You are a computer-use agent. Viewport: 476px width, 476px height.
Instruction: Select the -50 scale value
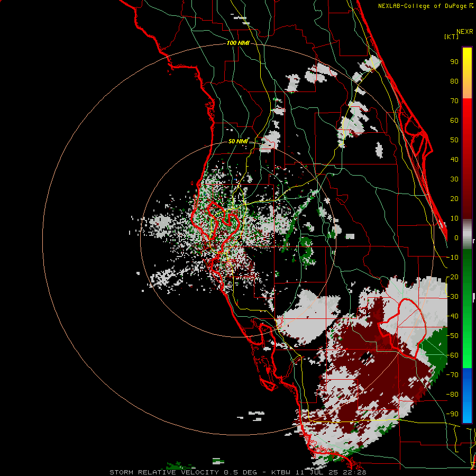click(x=452, y=336)
